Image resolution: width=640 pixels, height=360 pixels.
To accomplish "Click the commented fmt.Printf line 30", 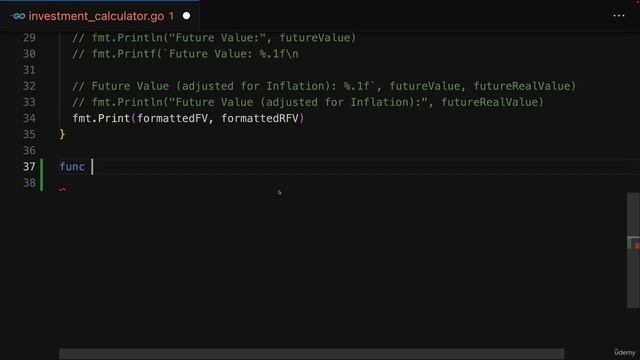I will 185,54.
